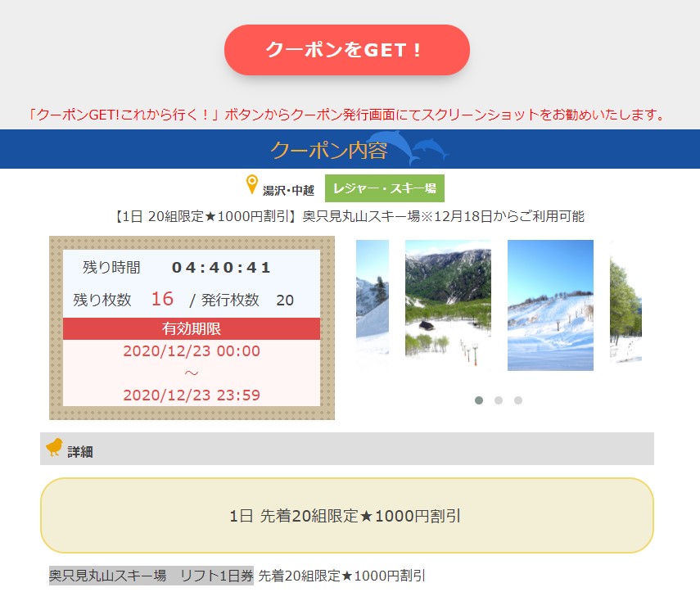This screenshot has height=592, width=700.
Task: Click the yellow 1日 先着20組限定 box
Action: [346, 516]
